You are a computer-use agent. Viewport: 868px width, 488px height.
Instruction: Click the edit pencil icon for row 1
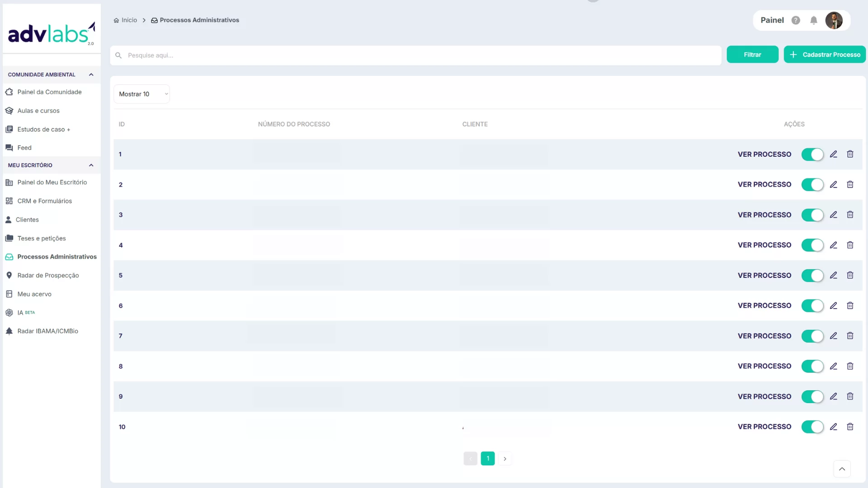pos(834,155)
